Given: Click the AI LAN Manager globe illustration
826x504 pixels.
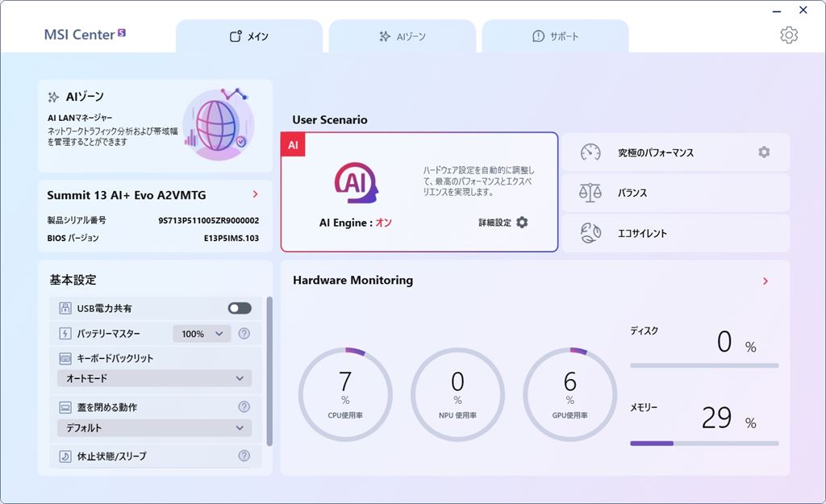Looking at the screenshot, I should point(218,125).
